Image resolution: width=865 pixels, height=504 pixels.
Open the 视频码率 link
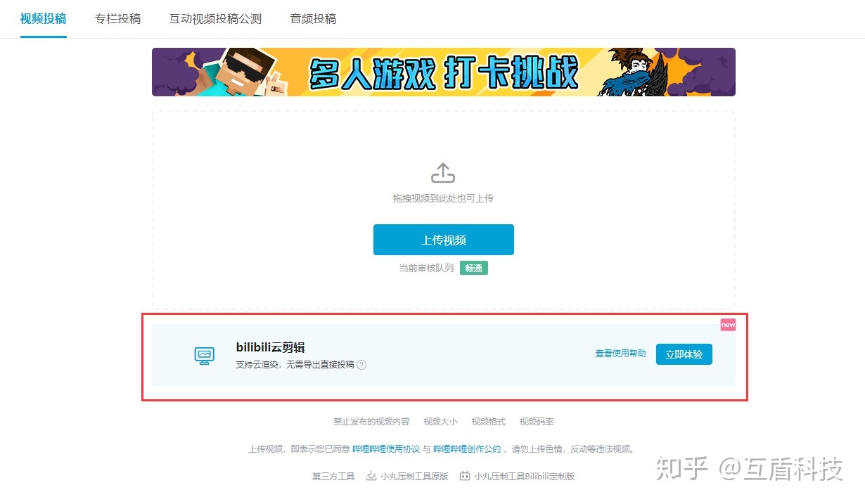(x=537, y=422)
